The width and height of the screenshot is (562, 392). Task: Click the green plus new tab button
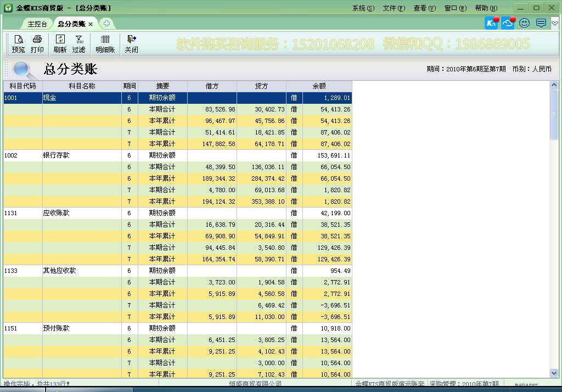click(x=106, y=24)
